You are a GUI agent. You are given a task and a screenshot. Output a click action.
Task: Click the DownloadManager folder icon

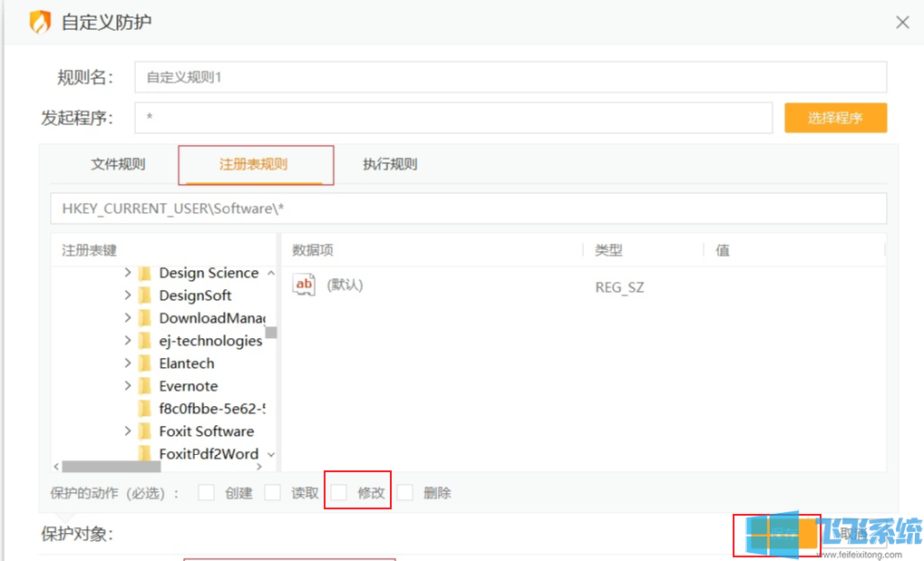[x=147, y=318]
